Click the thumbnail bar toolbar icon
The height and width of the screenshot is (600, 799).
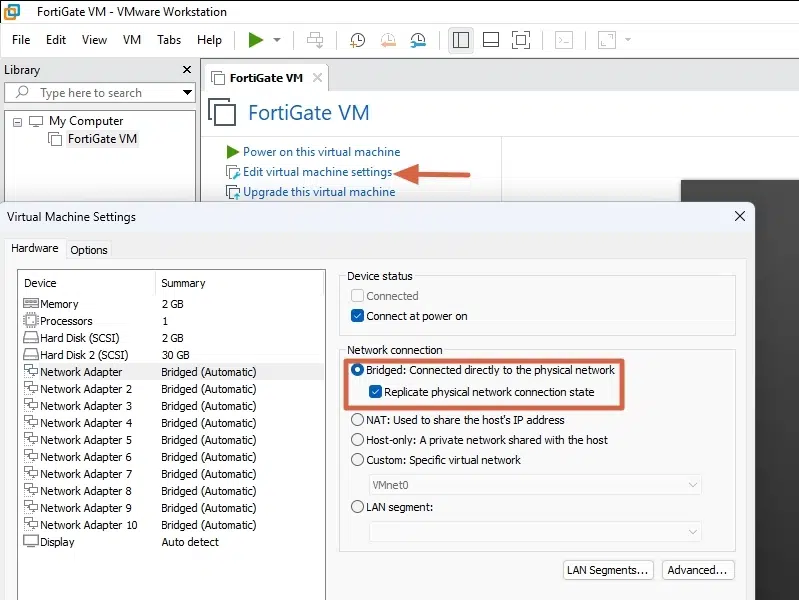[490, 40]
